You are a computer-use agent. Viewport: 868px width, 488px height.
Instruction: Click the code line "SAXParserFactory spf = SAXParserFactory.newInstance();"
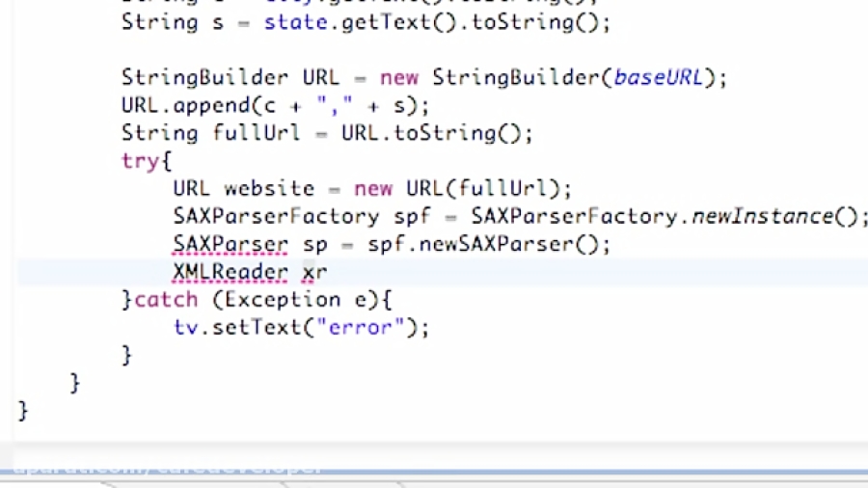(521, 216)
